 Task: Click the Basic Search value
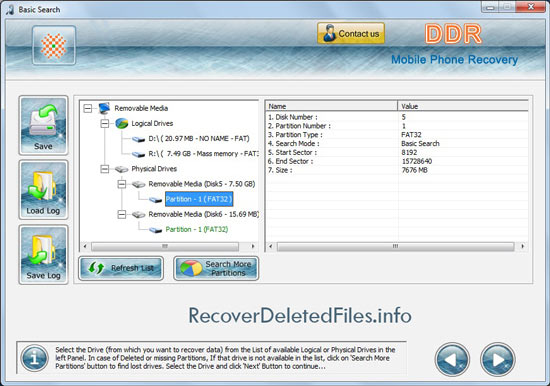(420, 143)
